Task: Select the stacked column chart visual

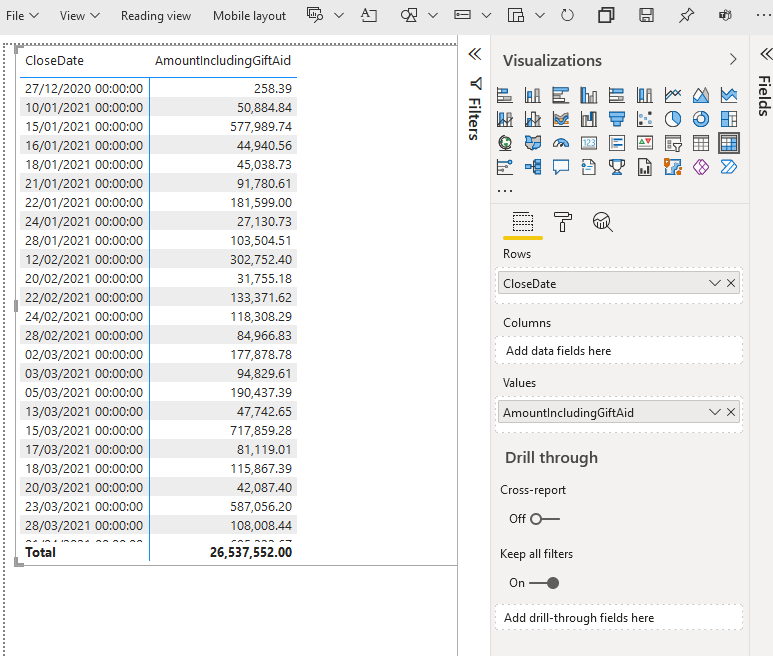Action: click(x=533, y=95)
